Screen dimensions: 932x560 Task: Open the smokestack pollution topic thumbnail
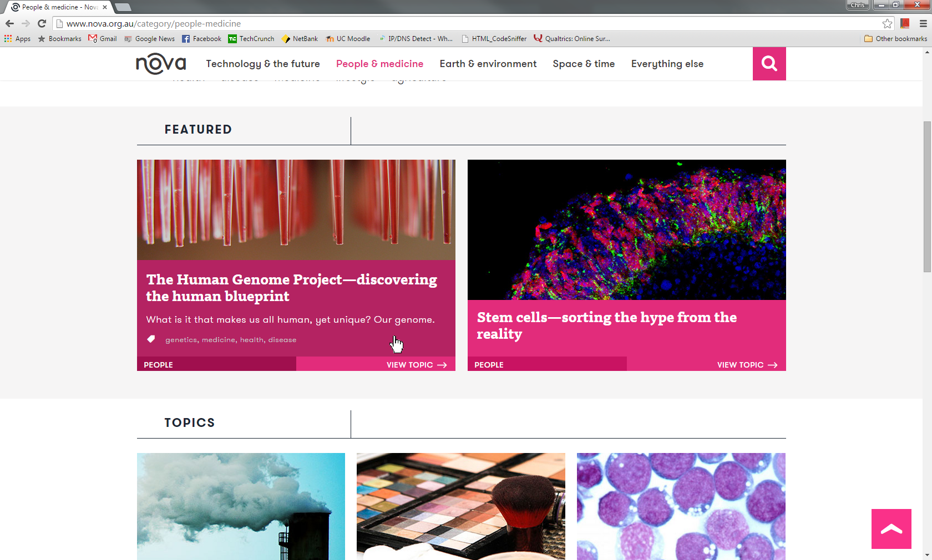(x=241, y=506)
